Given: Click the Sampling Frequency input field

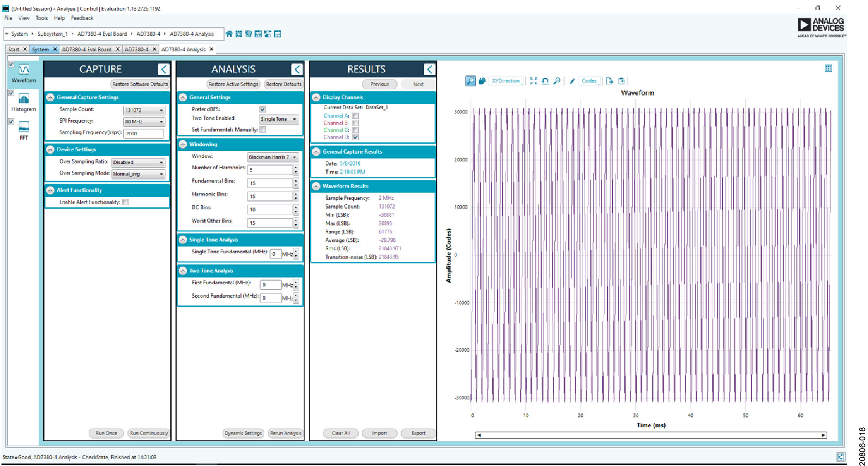Looking at the screenshot, I should [144, 133].
